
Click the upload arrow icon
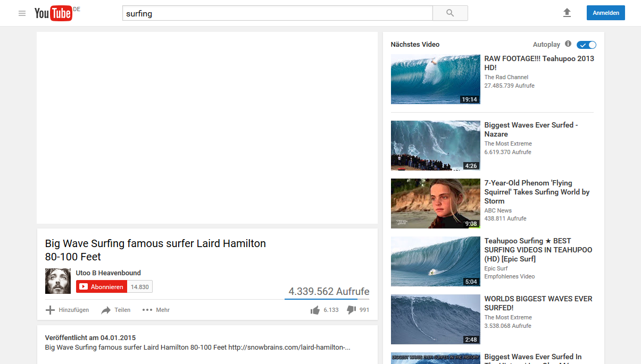point(567,13)
